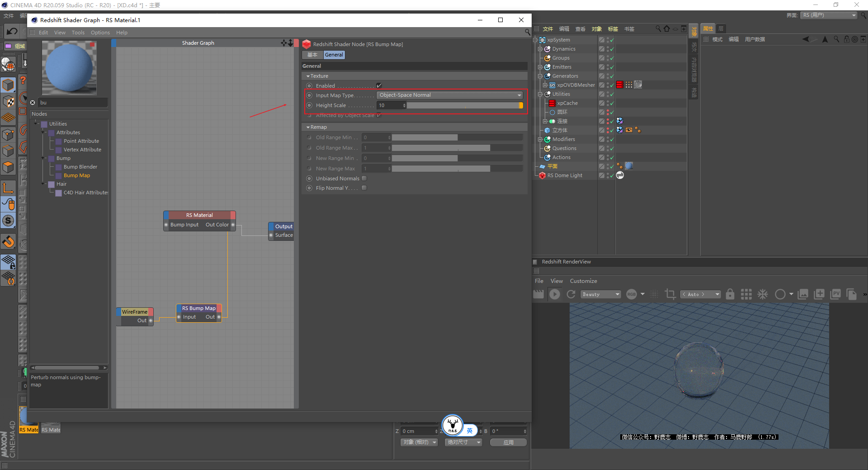Image resolution: width=868 pixels, height=470 pixels.
Task: Switch to the 基本 tab of the node attributes
Action: click(x=312, y=55)
